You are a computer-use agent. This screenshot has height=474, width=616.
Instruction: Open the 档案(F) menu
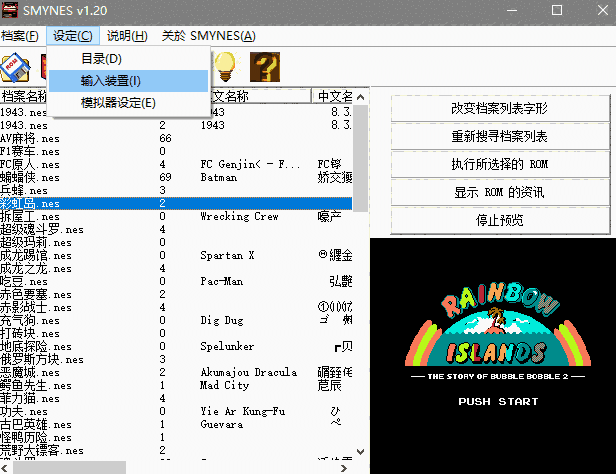[20, 36]
